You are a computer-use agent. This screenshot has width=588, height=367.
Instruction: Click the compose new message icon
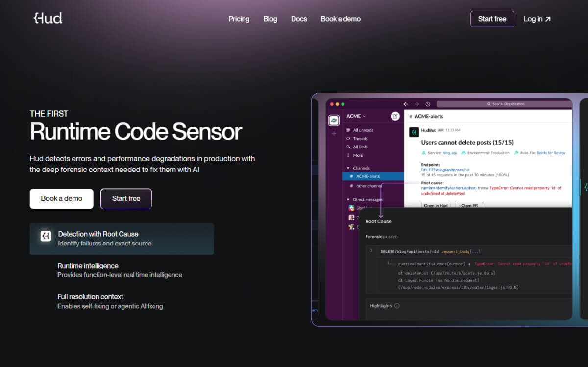coord(395,116)
